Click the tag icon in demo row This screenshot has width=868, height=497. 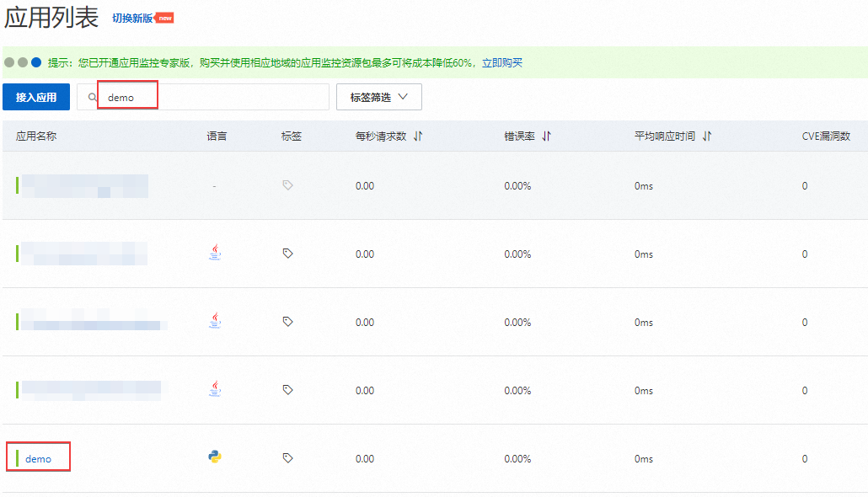point(288,457)
